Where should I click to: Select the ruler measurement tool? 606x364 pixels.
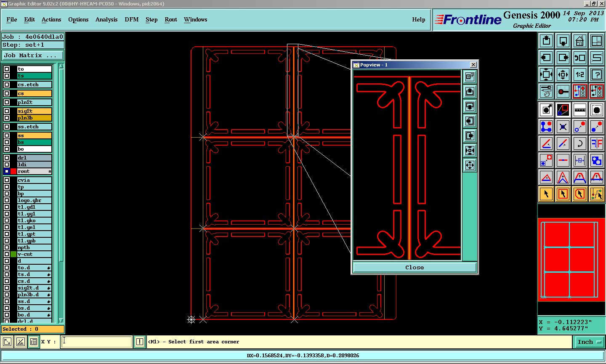pos(580,110)
